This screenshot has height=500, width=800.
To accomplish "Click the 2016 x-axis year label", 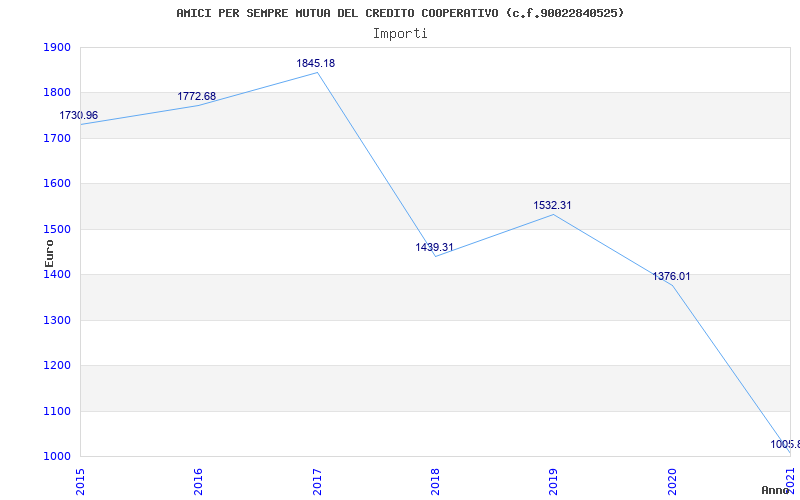I will click(198, 482).
